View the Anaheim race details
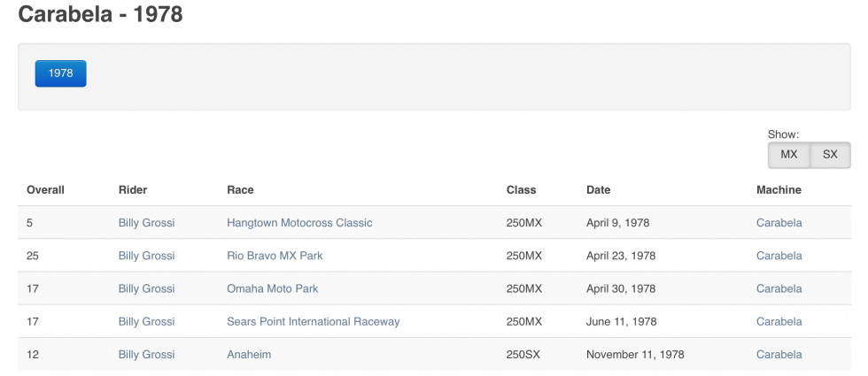868x376 pixels. 249,354
